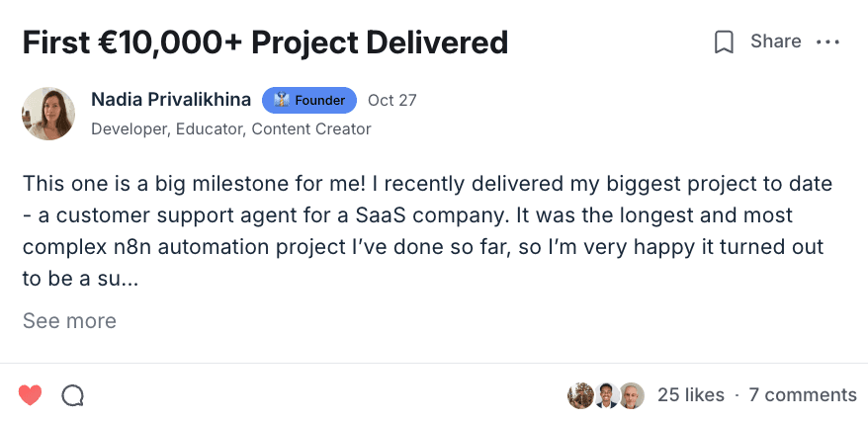Screen dimensions: 868x421
Task: Open Nadia Privalikhina's profile photo
Action: [x=48, y=114]
